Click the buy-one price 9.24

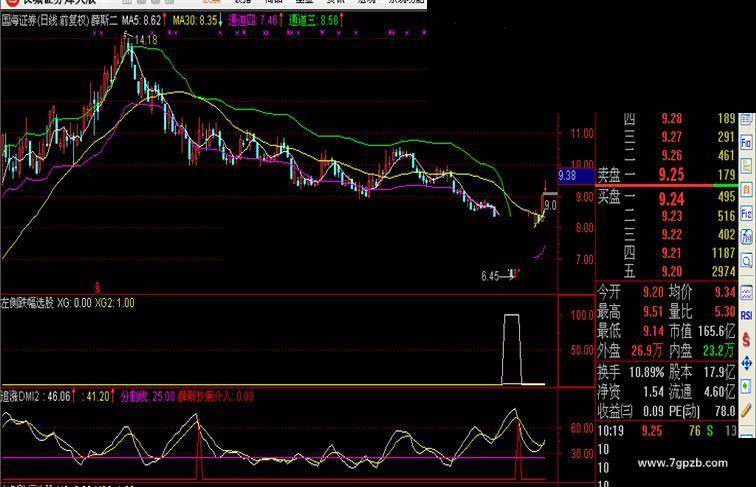pos(671,199)
